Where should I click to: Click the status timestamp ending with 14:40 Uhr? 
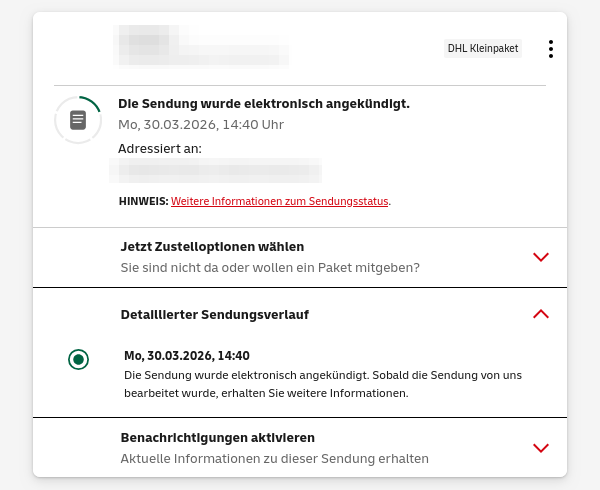201,125
